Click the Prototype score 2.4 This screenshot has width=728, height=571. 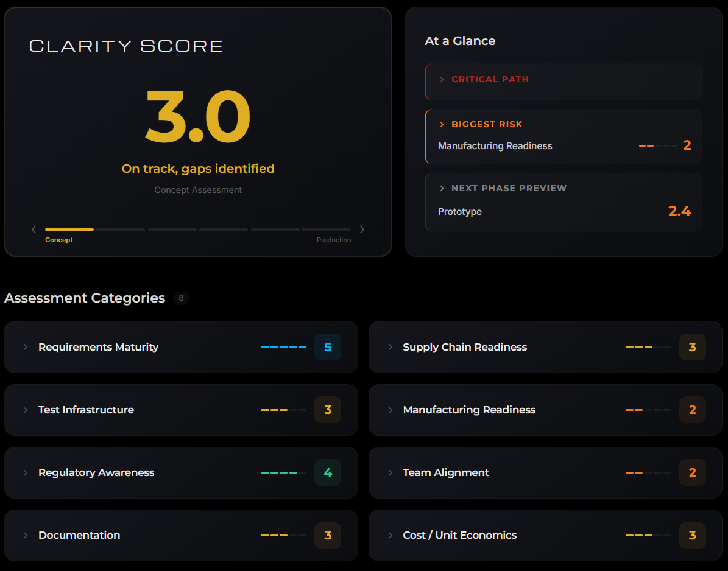[x=679, y=212]
